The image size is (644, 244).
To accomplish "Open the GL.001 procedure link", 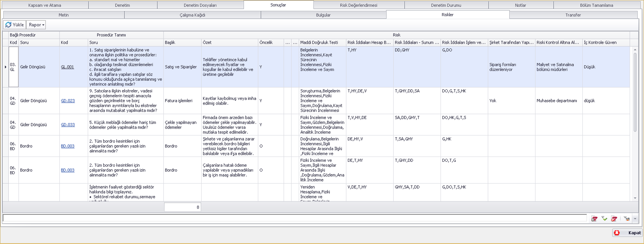I will point(67,67).
